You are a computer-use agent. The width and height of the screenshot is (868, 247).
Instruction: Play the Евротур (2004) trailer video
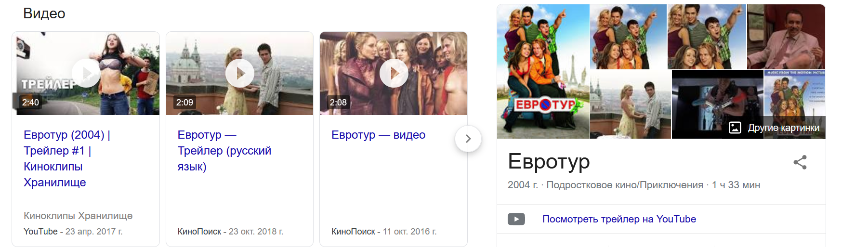pos(86,73)
